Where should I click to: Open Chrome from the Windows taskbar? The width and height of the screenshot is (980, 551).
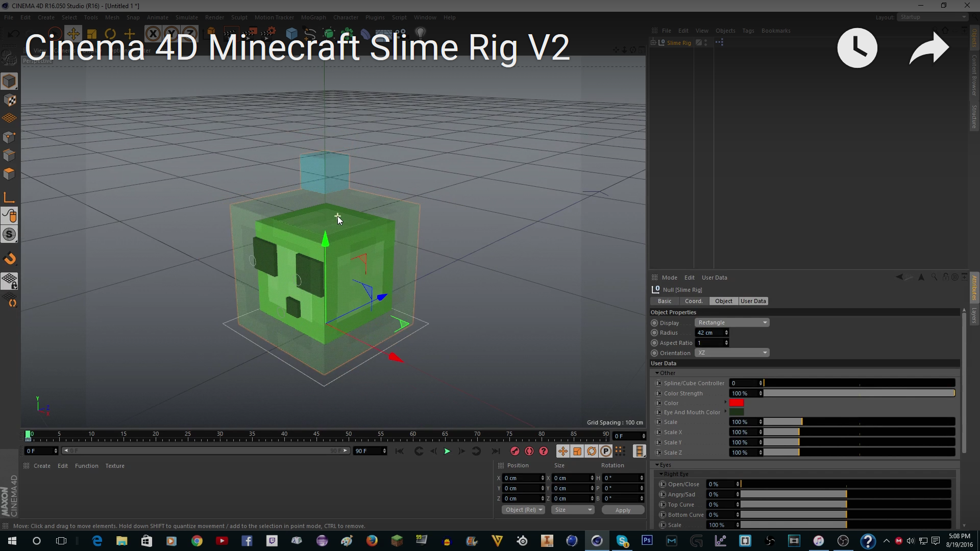197,541
